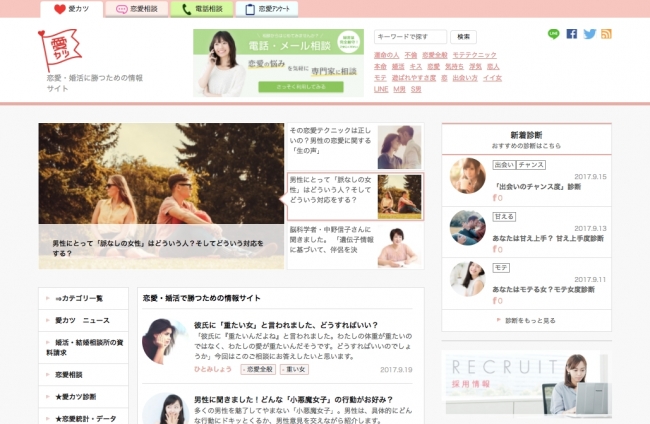650x424 pixels.
Task: Open the 気持ち tag link
Action: click(x=454, y=66)
